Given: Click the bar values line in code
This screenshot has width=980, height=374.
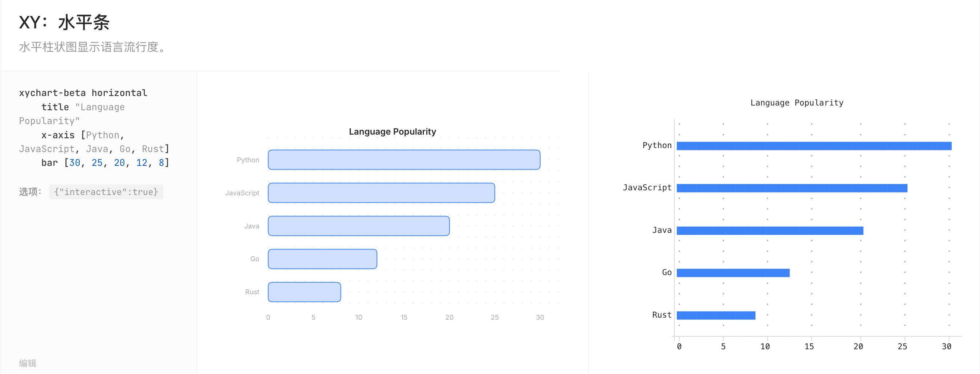Looking at the screenshot, I should click(105, 163).
